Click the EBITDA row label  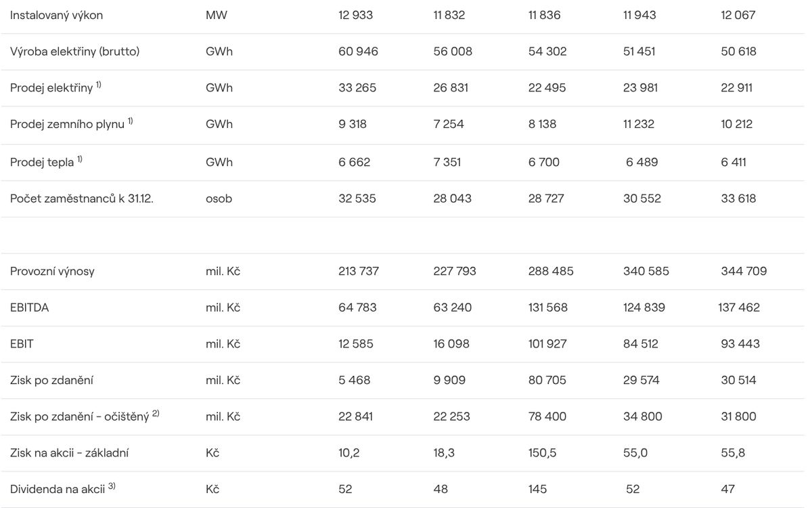pos(30,308)
